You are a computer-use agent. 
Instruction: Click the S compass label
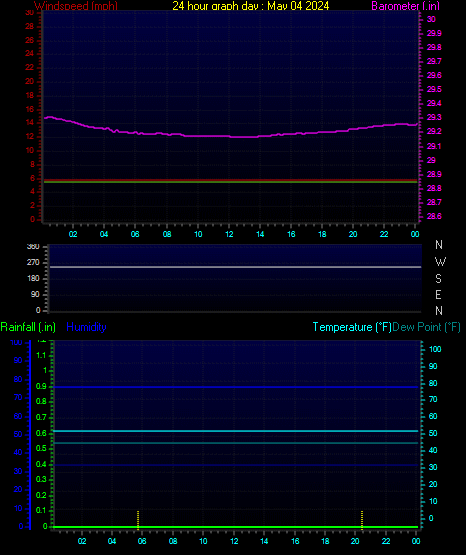pyautogui.click(x=438, y=279)
